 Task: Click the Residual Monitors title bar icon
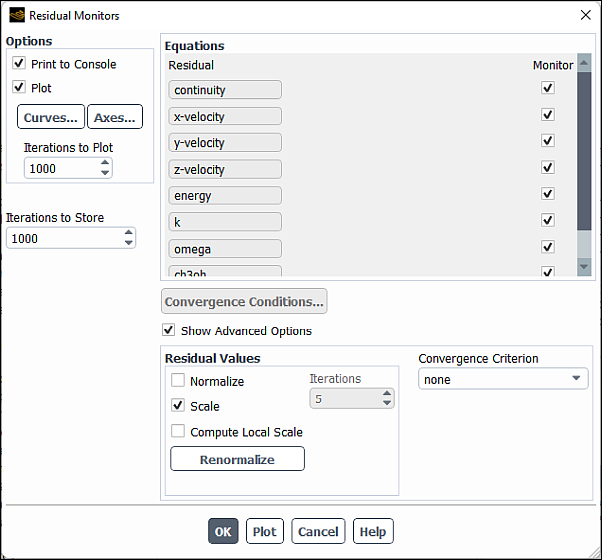pos(16,15)
